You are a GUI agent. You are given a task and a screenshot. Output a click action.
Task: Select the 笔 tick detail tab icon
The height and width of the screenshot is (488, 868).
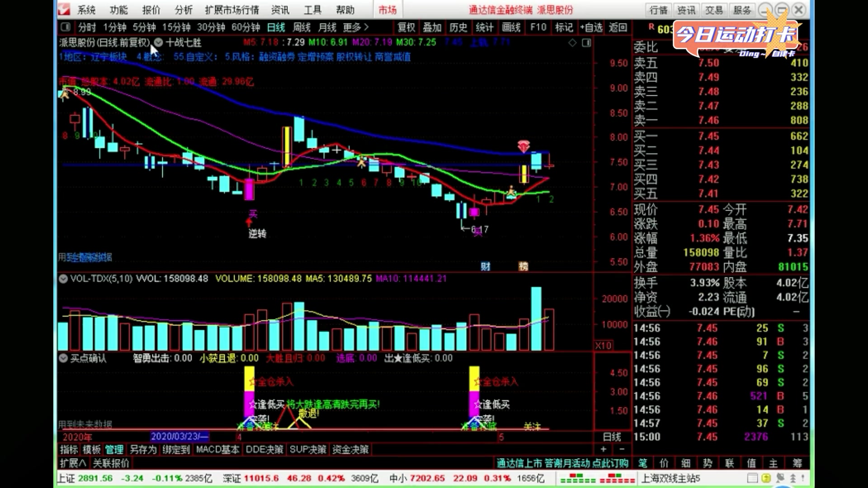[643, 463]
